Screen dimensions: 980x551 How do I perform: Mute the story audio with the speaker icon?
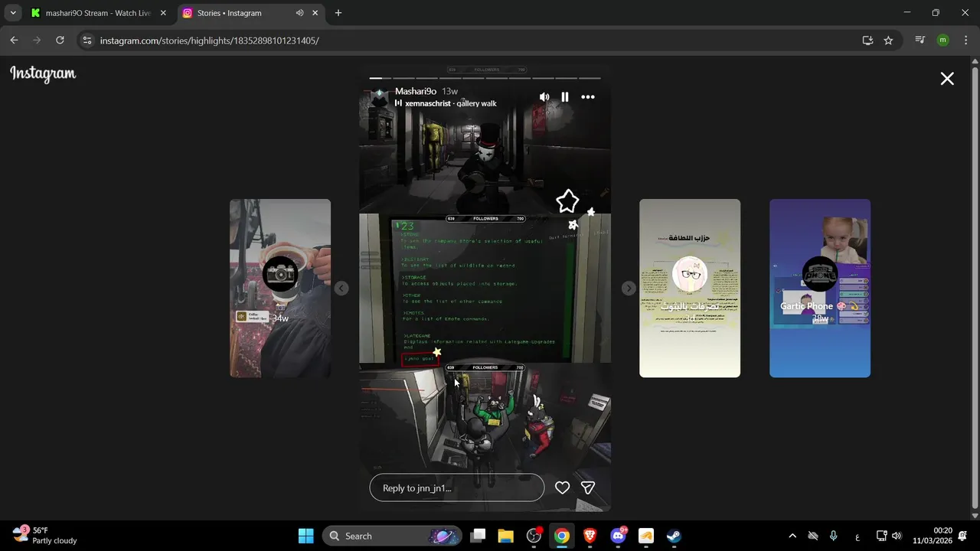(x=544, y=97)
